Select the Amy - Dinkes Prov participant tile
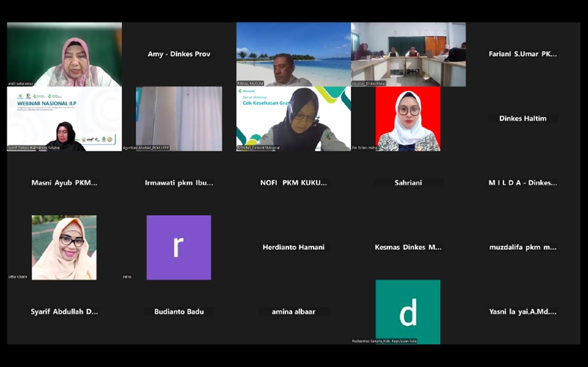This screenshot has width=588, height=367. (178, 54)
